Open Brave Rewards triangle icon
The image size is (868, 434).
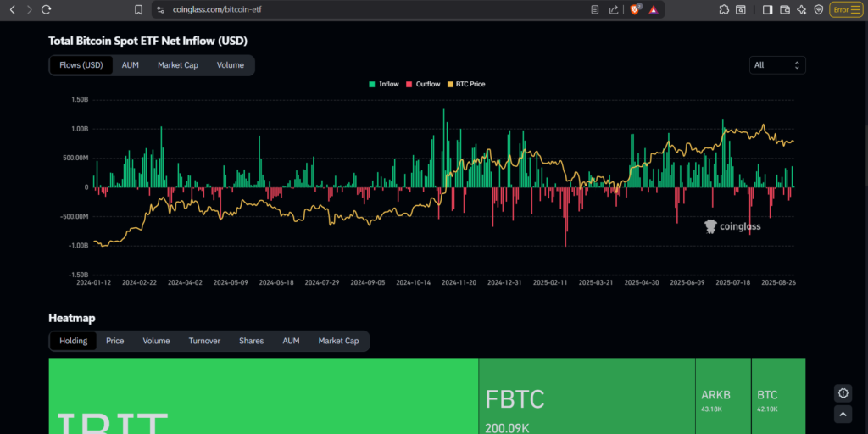pyautogui.click(x=654, y=9)
